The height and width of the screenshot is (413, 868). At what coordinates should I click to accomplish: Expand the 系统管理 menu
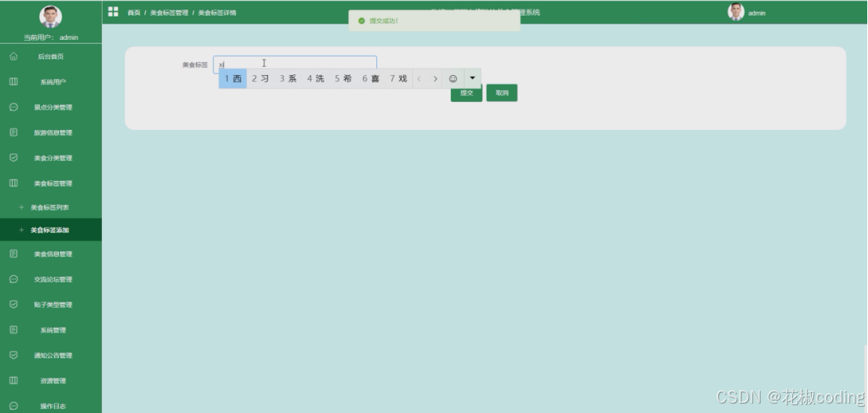coord(51,330)
